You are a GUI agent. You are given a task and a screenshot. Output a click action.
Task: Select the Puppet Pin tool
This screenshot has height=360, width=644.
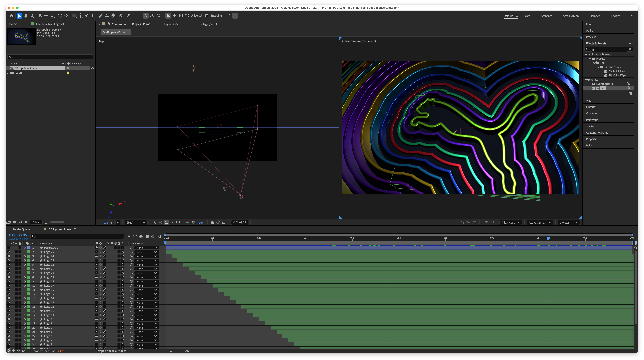(129, 15)
